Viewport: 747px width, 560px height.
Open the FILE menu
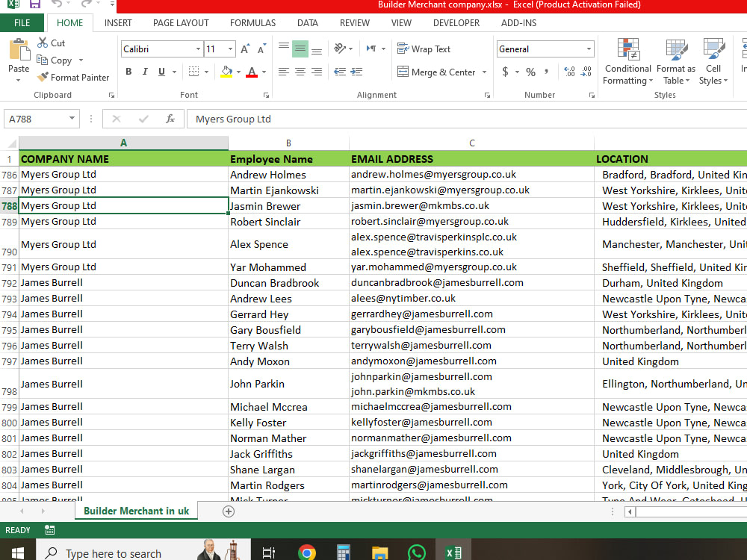pyautogui.click(x=22, y=23)
